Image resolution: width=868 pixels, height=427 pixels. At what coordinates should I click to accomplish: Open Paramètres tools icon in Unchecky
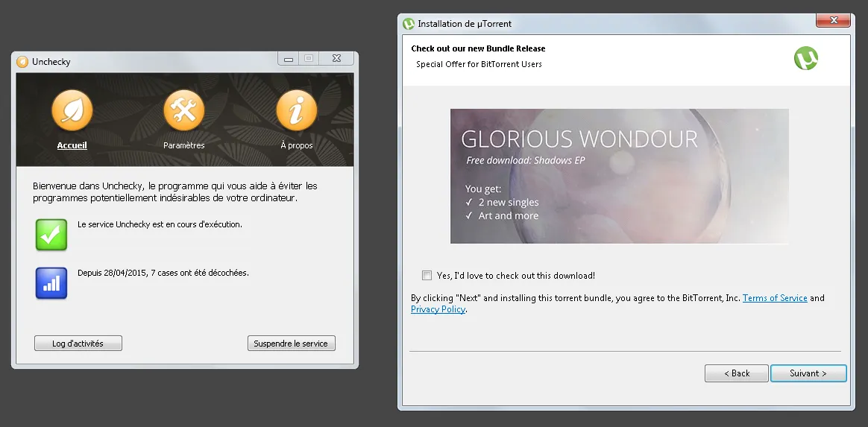pyautogui.click(x=183, y=110)
